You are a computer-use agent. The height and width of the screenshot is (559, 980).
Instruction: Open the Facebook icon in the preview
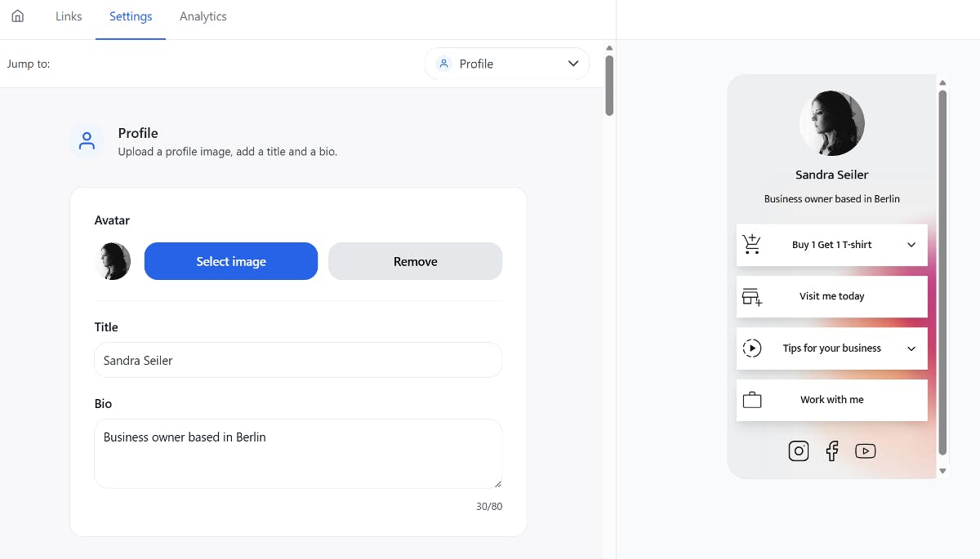(831, 450)
